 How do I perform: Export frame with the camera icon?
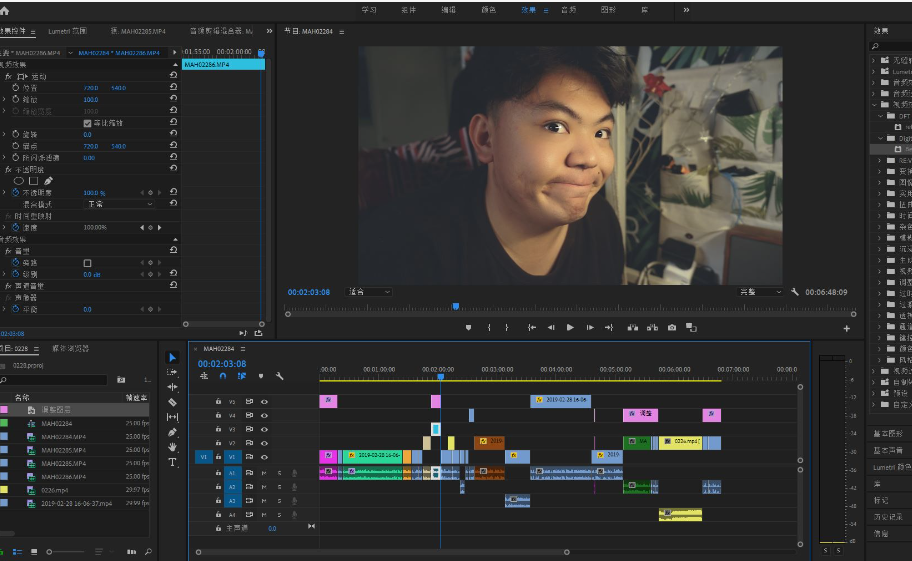[672, 328]
